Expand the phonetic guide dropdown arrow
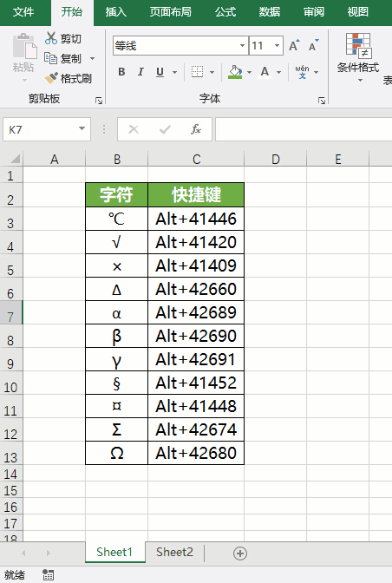392x583 pixels. 317,72
